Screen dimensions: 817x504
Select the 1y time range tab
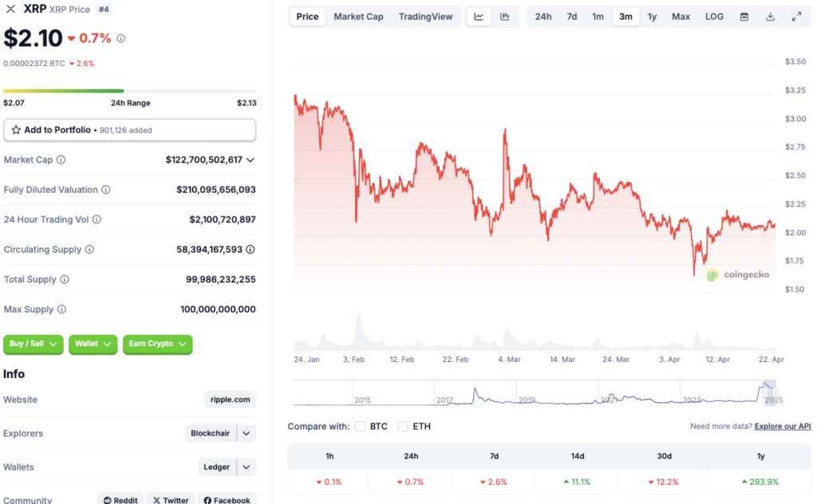tap(652, 17)
